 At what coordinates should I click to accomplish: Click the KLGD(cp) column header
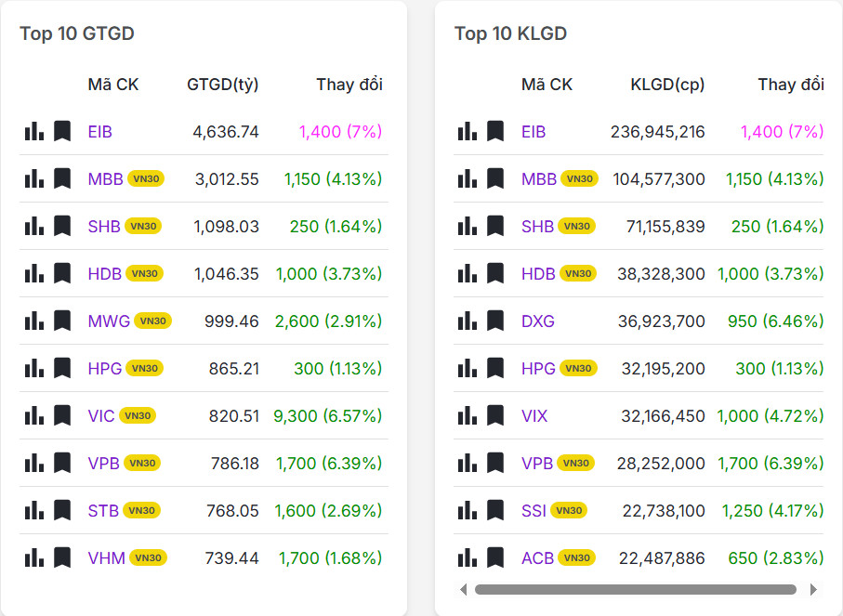click(667, 85)
